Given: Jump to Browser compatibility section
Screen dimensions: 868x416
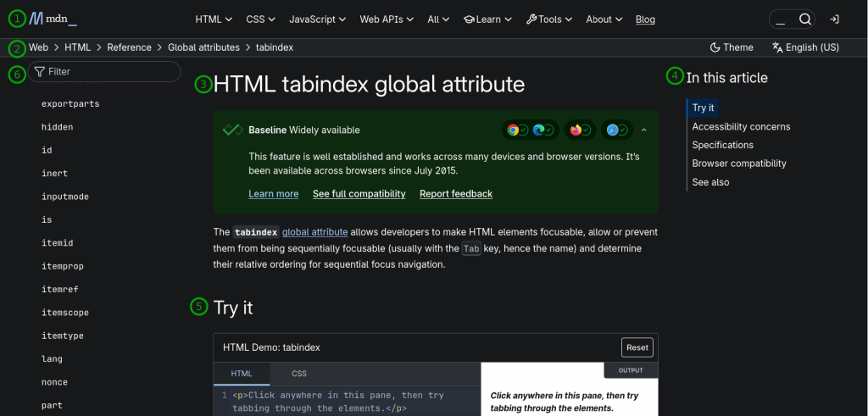Looking at the screenshot, I should point(739,164).
